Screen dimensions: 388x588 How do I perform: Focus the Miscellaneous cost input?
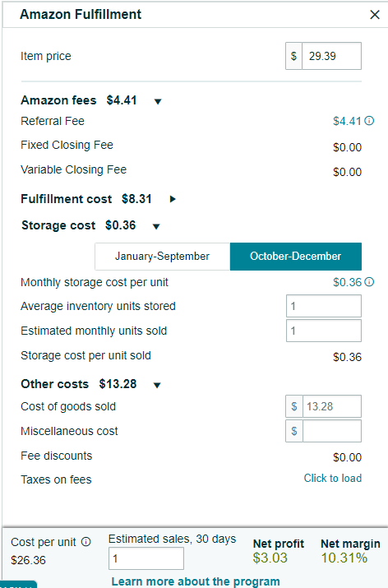[332, 431]
